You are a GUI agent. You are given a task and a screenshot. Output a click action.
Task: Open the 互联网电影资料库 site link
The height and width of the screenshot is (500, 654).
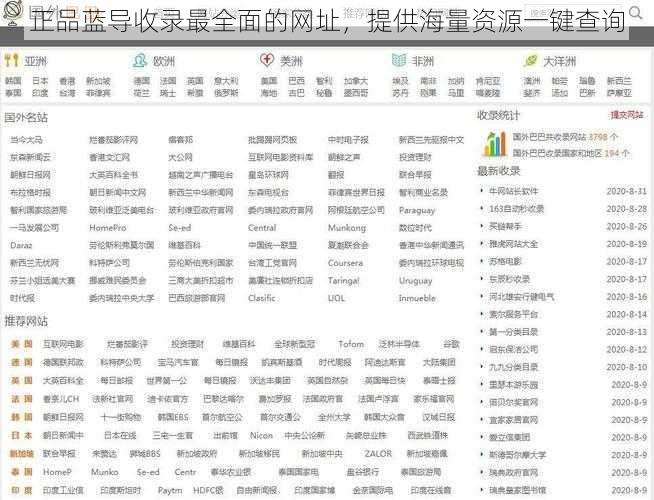[x=280, y=157]
